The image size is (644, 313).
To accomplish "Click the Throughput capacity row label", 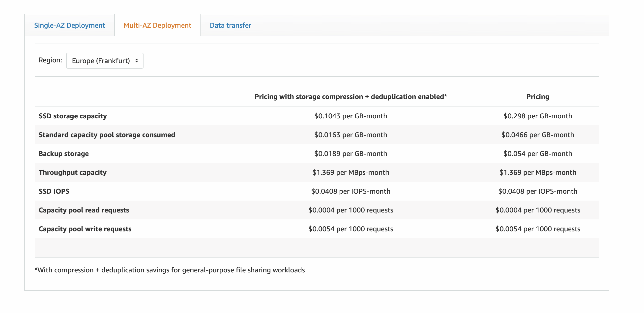I will (x=72, y=172).
